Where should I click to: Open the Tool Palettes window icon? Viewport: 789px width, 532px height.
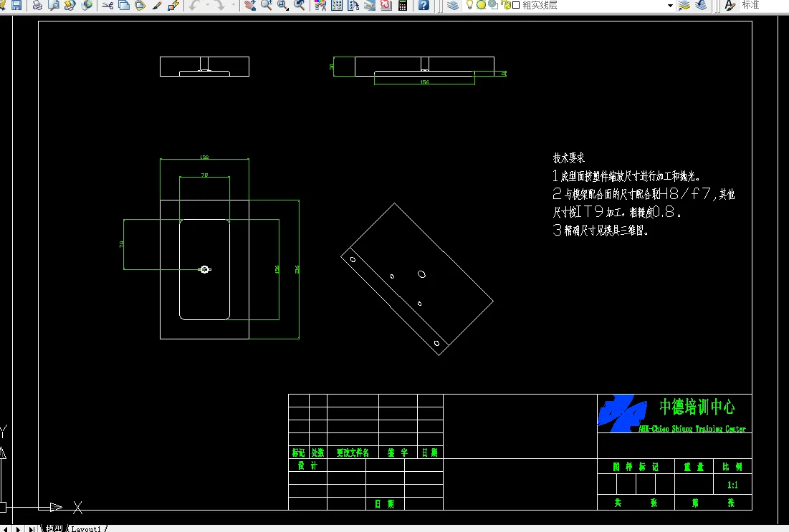353,5
